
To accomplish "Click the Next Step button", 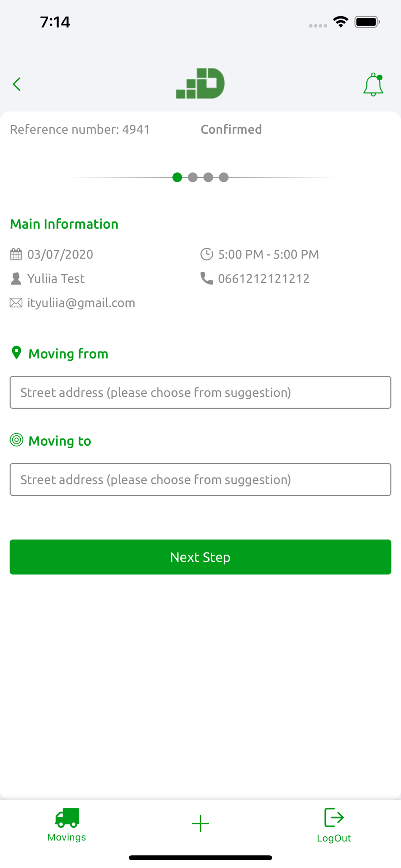I will [x=200, y=557].
